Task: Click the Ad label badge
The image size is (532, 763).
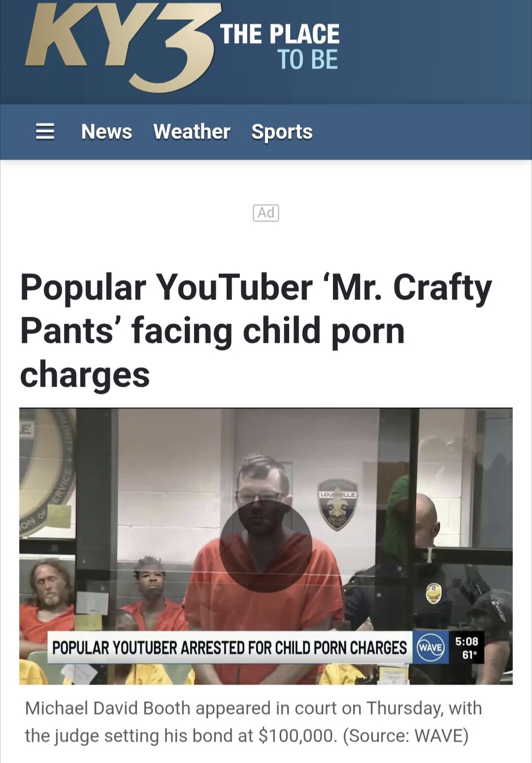Action: point(266,213)
